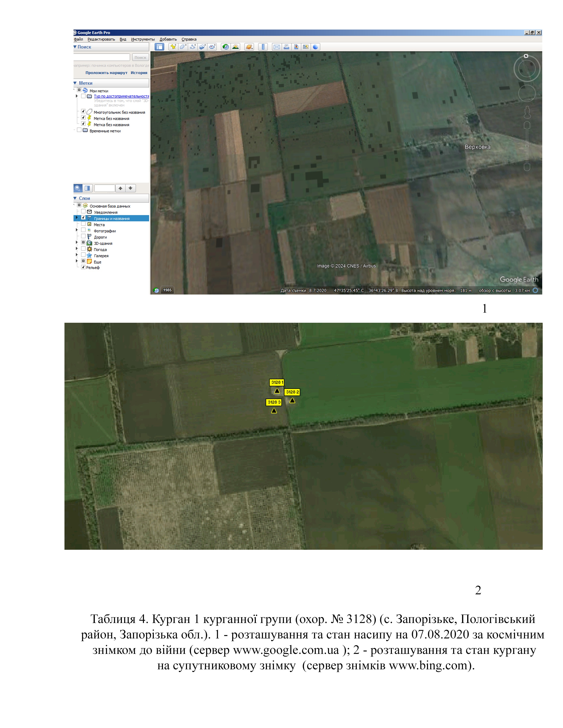Click the ruler measurement tool
The height and width of the screenshot is (728, 563).
coord(263,47)
